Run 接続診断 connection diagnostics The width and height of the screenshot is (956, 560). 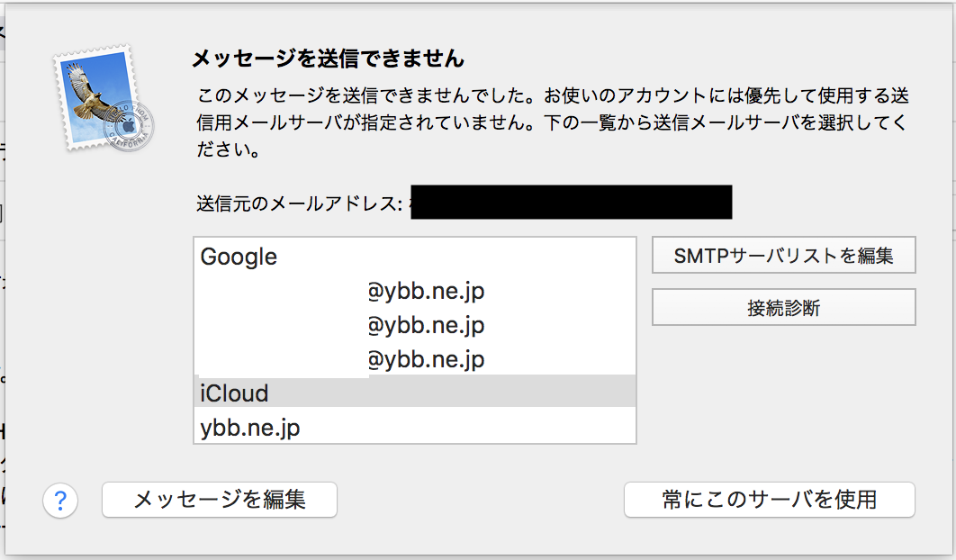pos(783,307)
